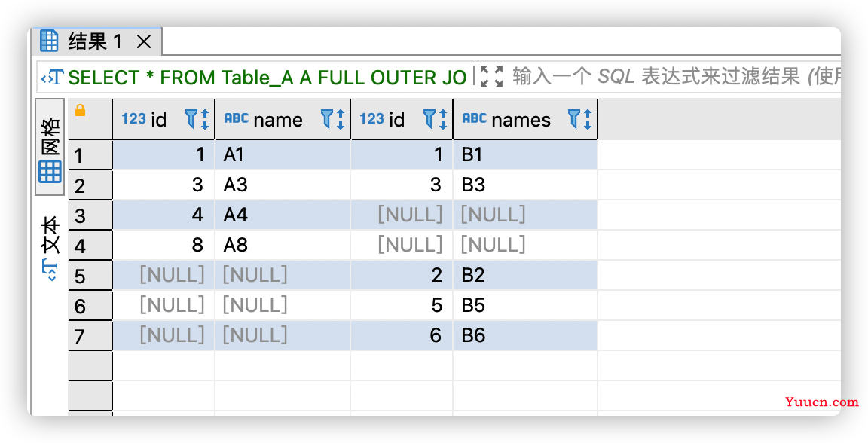
Task: Select row number 5 header
Action: click(x=90, y=275)
